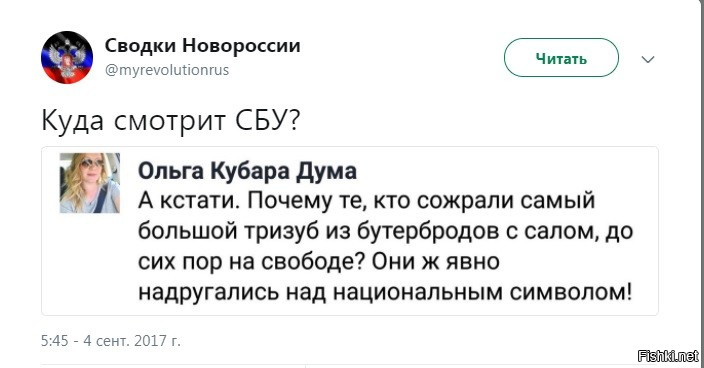The image size is (704, 368).
Task: Select the tweet text Куда смотрит СБУ?
Action: (170, 121)
